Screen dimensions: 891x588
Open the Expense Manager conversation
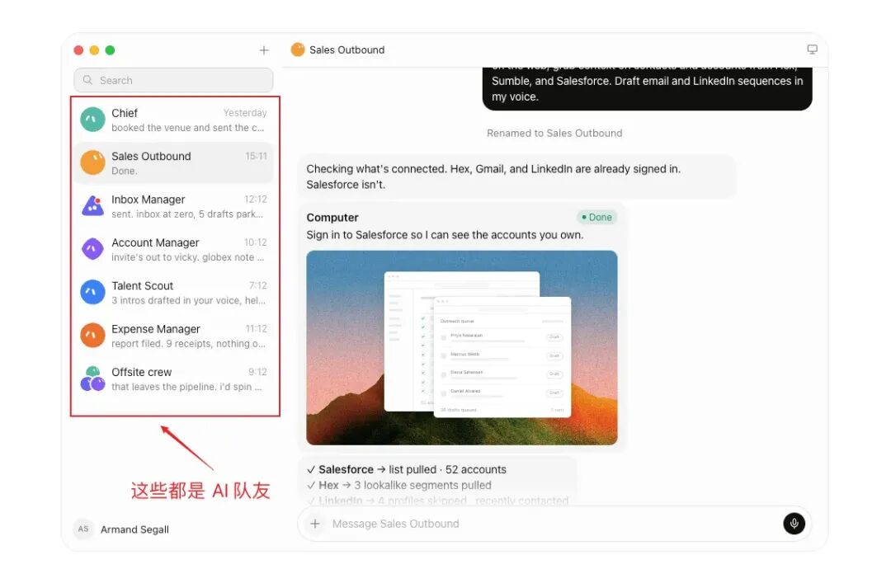pos(174,336)
